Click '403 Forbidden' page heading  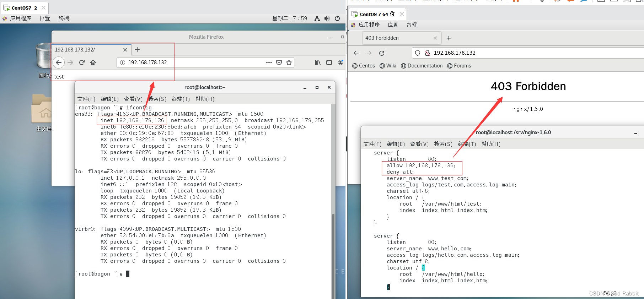(528, 86)
